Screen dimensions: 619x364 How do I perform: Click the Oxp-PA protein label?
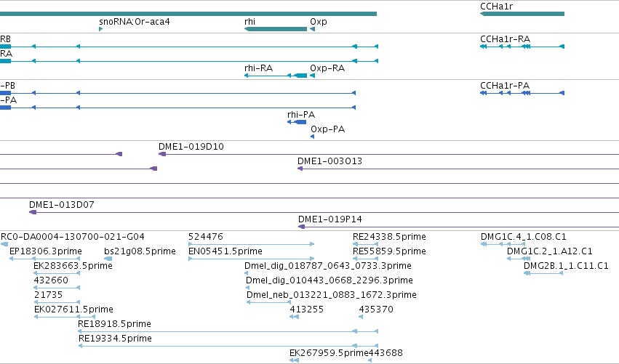[327, 129]
